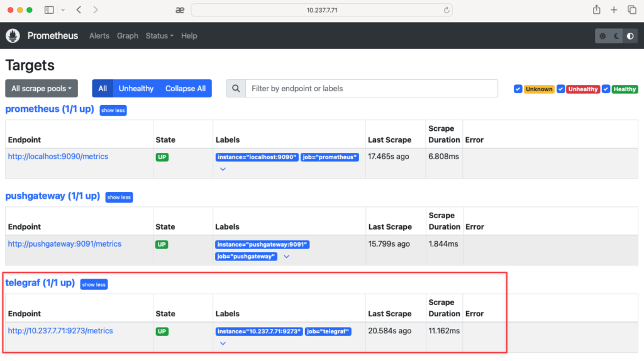Click the search magnifier icon

click(x=236, y=88)
